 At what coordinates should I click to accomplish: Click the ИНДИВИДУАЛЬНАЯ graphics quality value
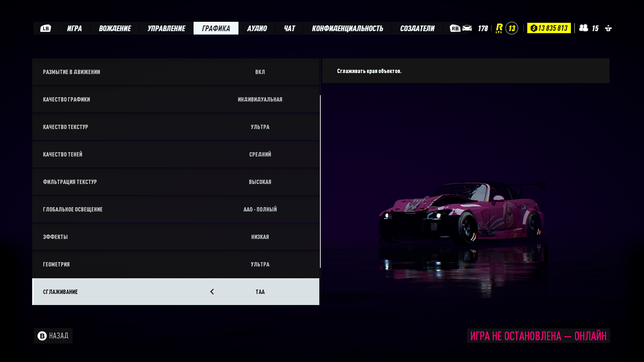point(260,99)
